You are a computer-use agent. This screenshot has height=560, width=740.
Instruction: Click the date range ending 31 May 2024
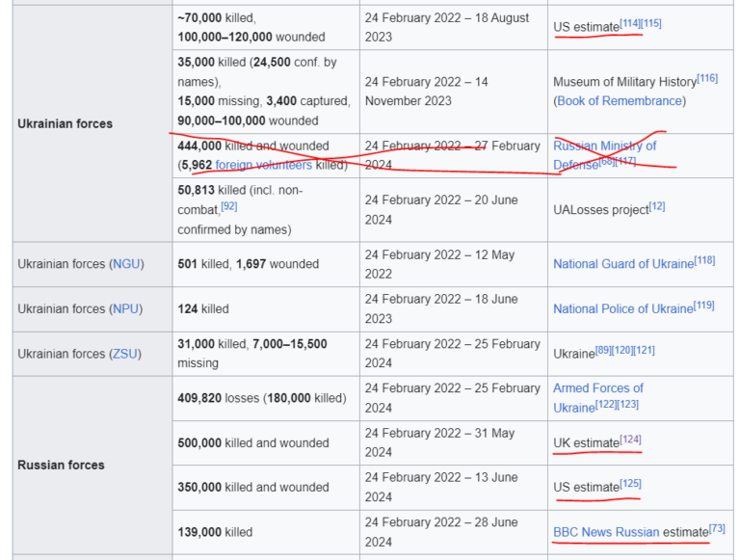click(454, 443)
